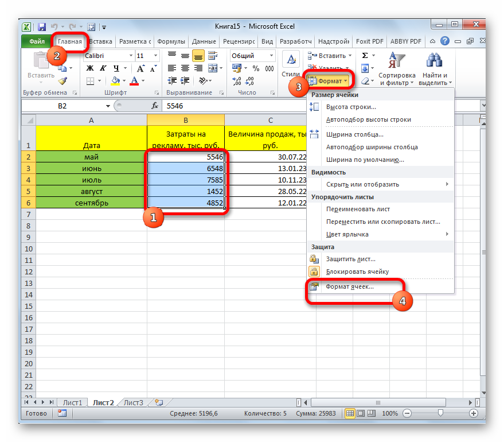Screen dimensions: 504x442
Task: Click the Cell Styles icon
Action: [x=291, y=63]
